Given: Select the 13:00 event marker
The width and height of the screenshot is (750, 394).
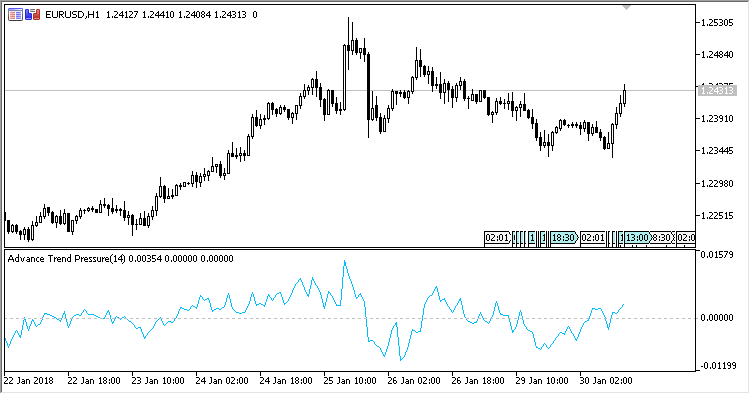Looking at the screenshot, I should (x=637, y=238).
